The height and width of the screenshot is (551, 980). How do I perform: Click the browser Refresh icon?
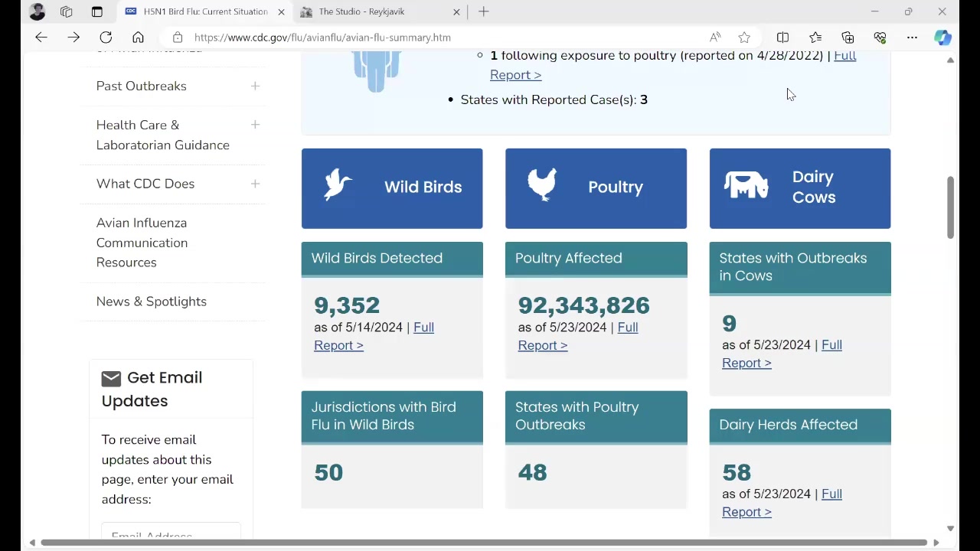[106, 37]
